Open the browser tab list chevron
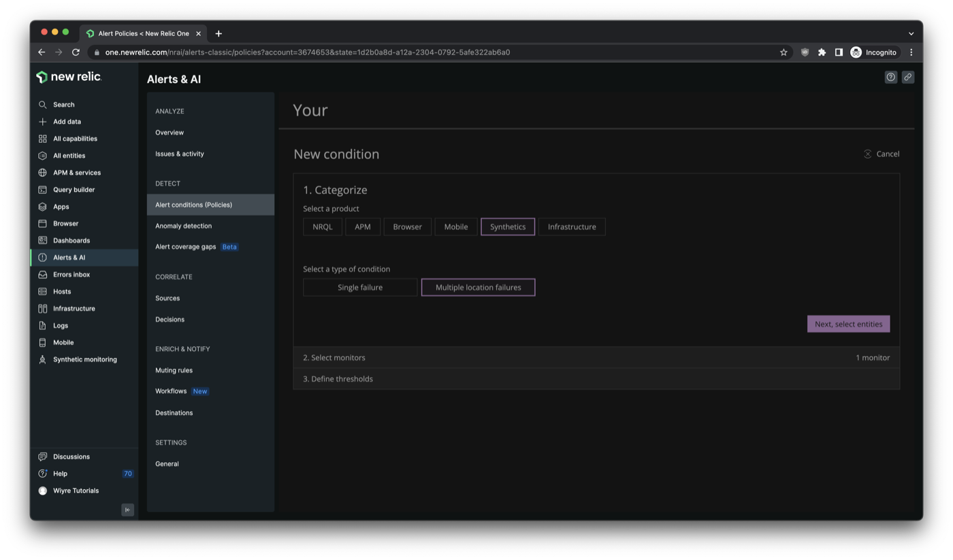 pos(911,33)
